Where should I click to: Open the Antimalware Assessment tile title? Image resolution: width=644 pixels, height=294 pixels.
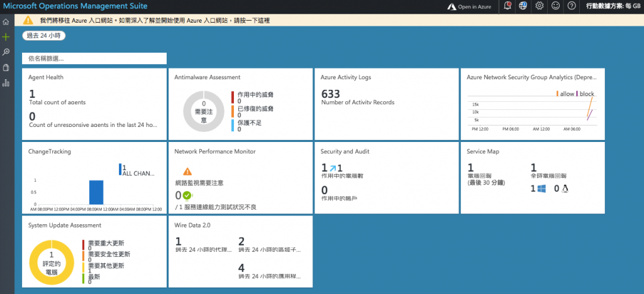(x=208, y=77)
